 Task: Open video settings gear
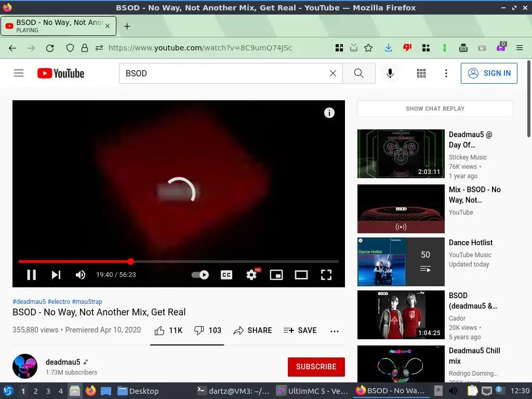click(251, 274)
